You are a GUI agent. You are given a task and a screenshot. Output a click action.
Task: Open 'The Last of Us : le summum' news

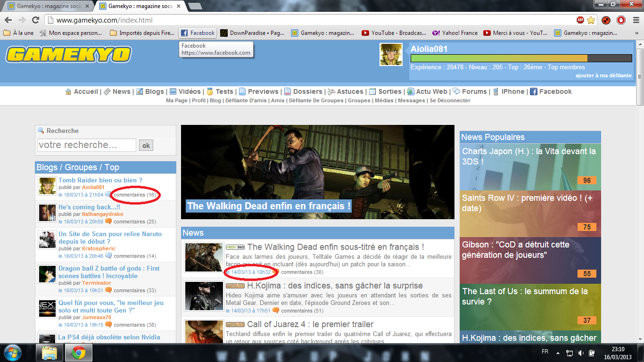530,307
